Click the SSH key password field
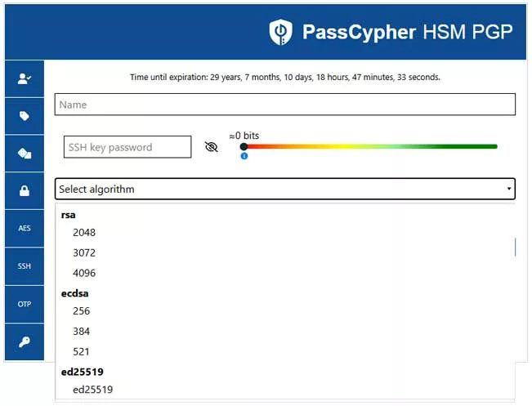532x406 pixels. [127, 147]
